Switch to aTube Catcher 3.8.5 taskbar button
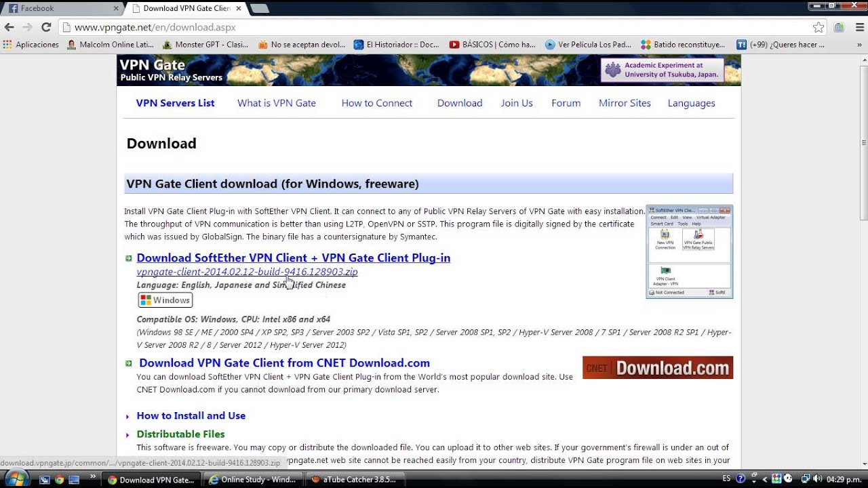The height and width of the screenshot is (488, 868). tap(354, 479)
